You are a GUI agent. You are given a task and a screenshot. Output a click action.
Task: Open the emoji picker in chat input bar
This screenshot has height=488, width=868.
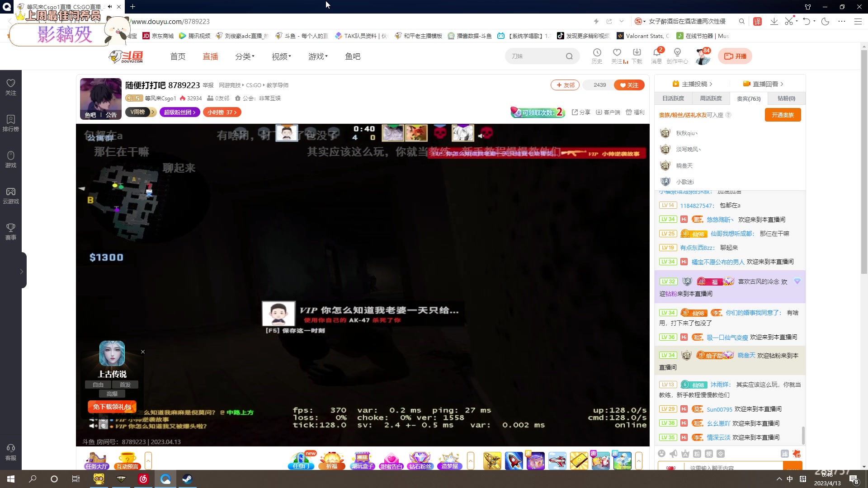click(661, 454)
